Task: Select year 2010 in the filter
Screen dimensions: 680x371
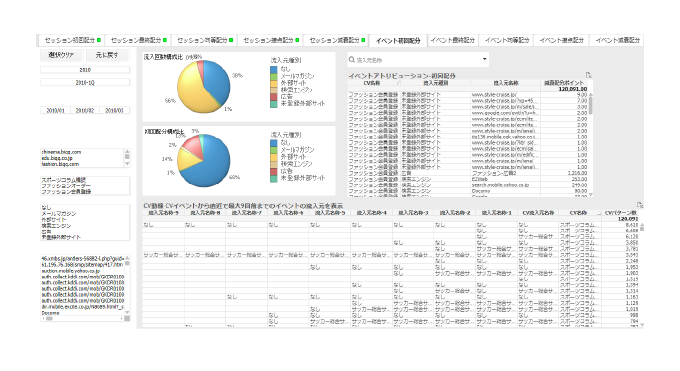Action: [x=85, y=70]
